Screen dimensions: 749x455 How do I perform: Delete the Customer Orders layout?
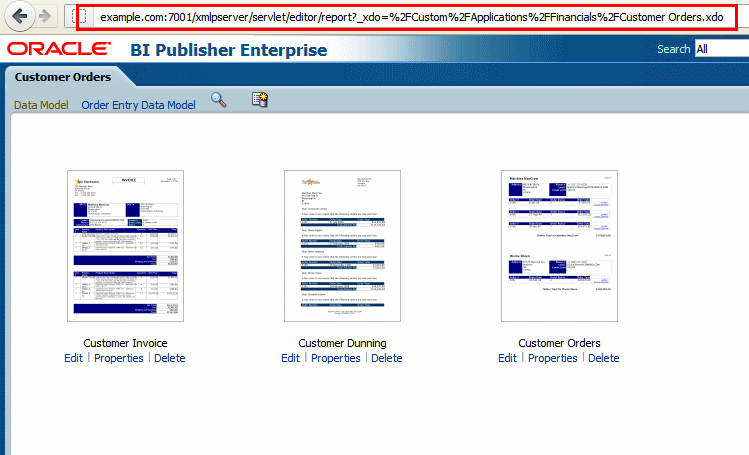pos(603,358)
